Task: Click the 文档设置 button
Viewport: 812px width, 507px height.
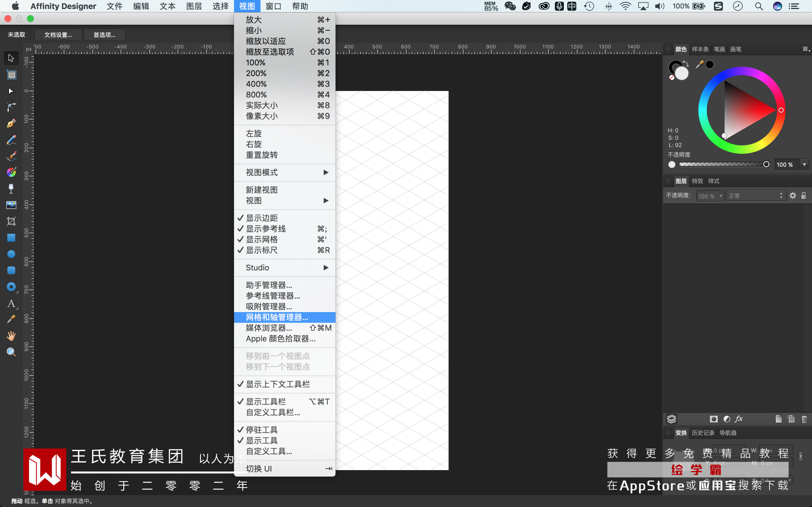Action: [58, 35]
